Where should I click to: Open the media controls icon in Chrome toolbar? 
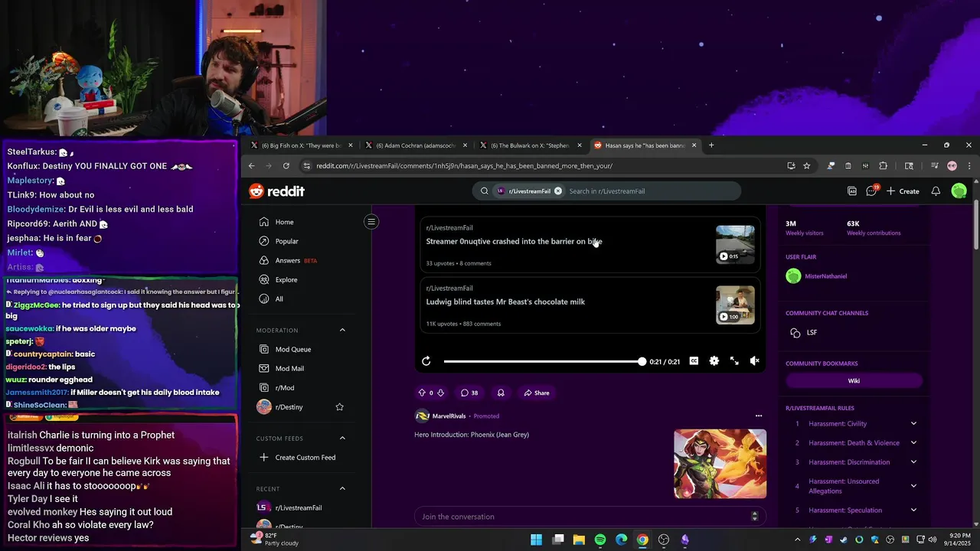tap(934, 165)
